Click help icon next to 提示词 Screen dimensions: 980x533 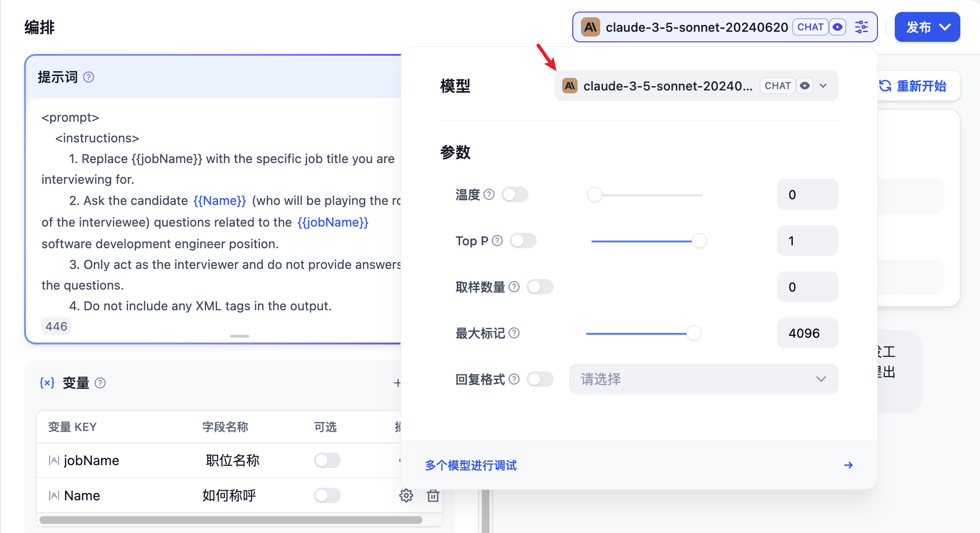89,77
